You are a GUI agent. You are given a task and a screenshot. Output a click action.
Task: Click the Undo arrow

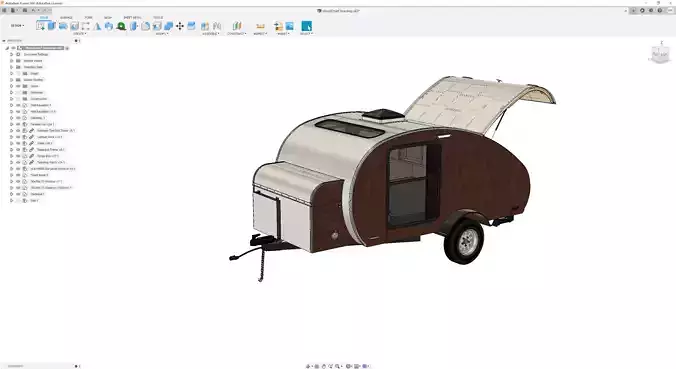[x=34, y=10]
